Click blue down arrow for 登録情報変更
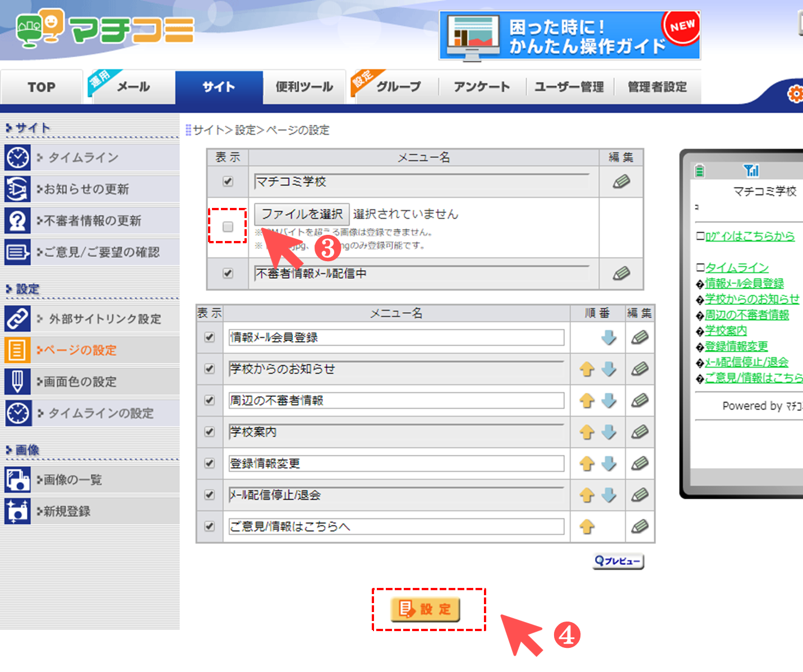This screenshot has width=803, height=672. click(609, 464)
